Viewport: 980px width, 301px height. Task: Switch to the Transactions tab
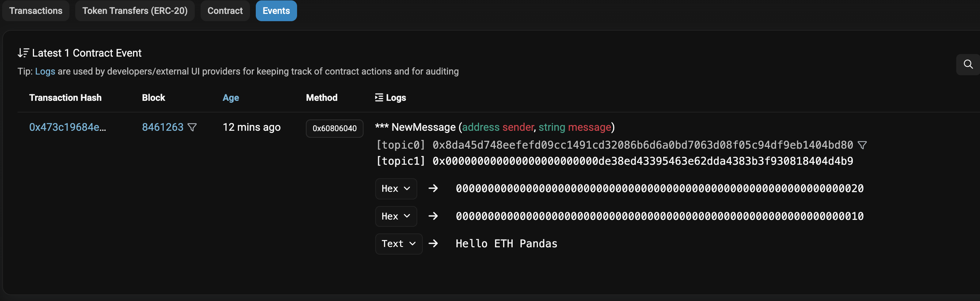coord(36,11)
